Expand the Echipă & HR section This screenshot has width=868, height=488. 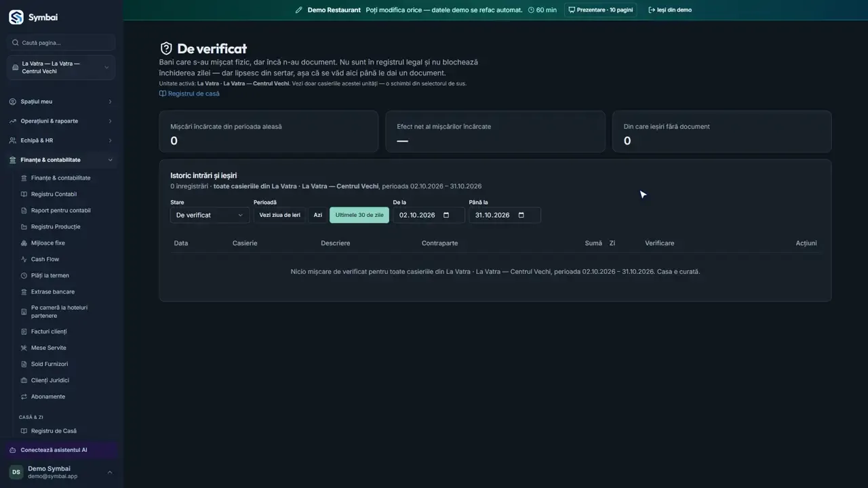click(x=61, y=141)
